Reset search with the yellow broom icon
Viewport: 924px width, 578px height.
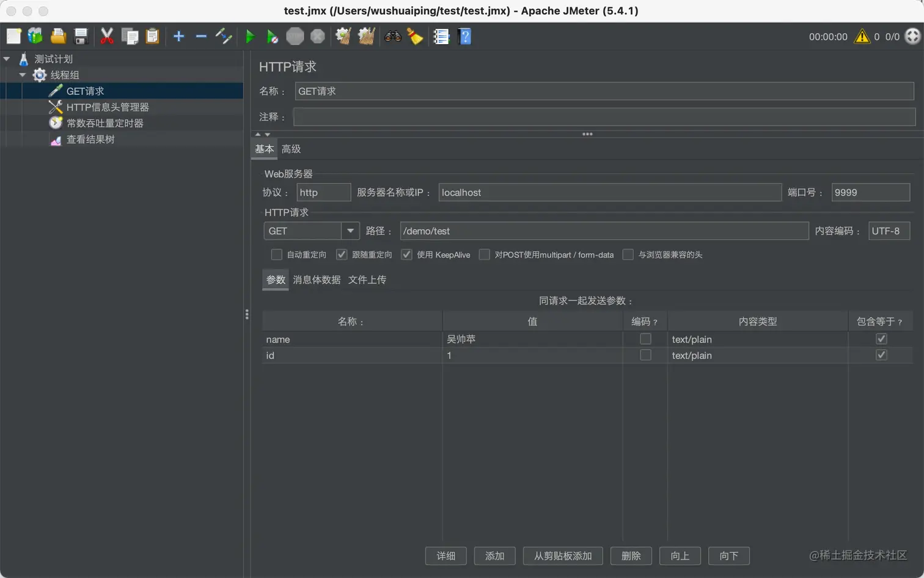click(415, 37)
